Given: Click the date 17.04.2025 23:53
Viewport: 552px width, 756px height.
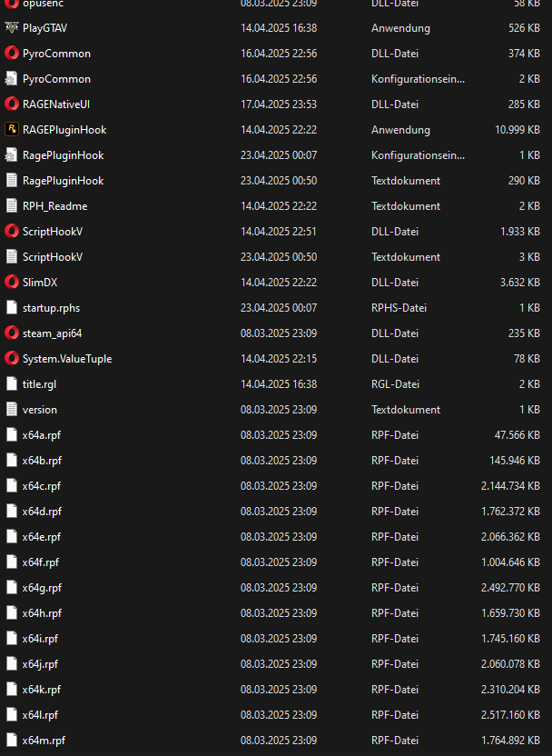Looking at the screenshot, I should 279,104.
